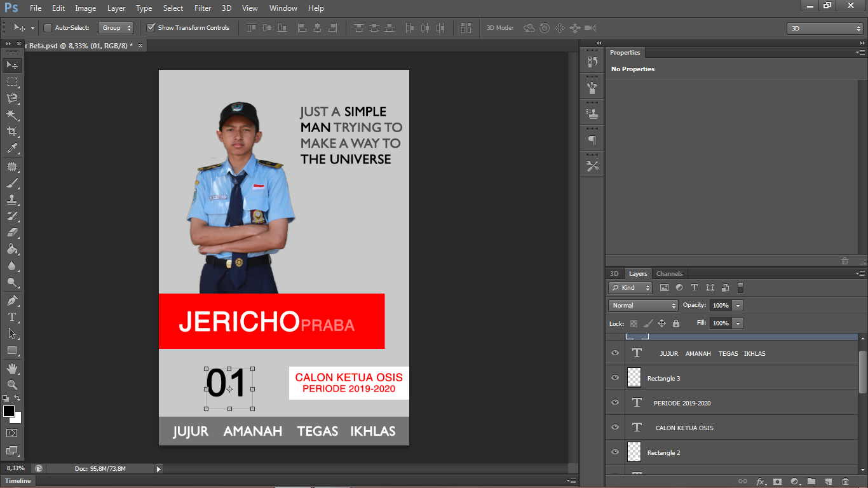The height and width of the screenshot is (488, 868).
Task: Click the delete layer trash icon
Action: (x=844, y=482)
